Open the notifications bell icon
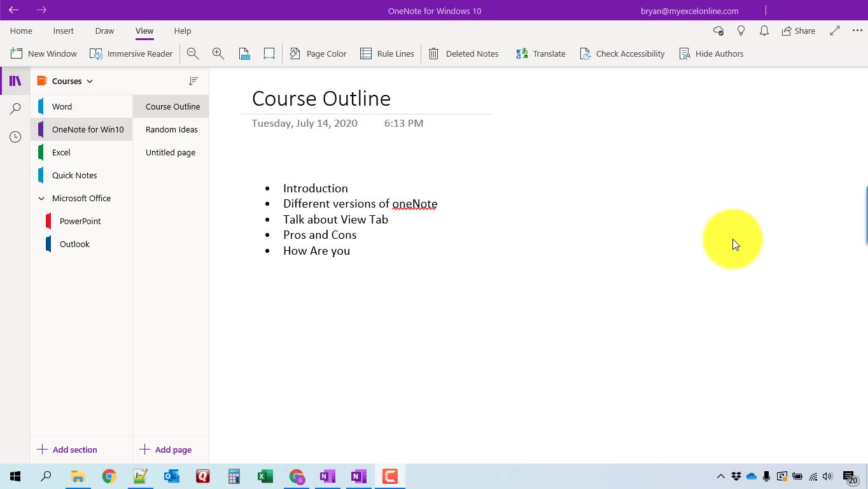Viewport: 868px width, 489px height. click(764, 31)
